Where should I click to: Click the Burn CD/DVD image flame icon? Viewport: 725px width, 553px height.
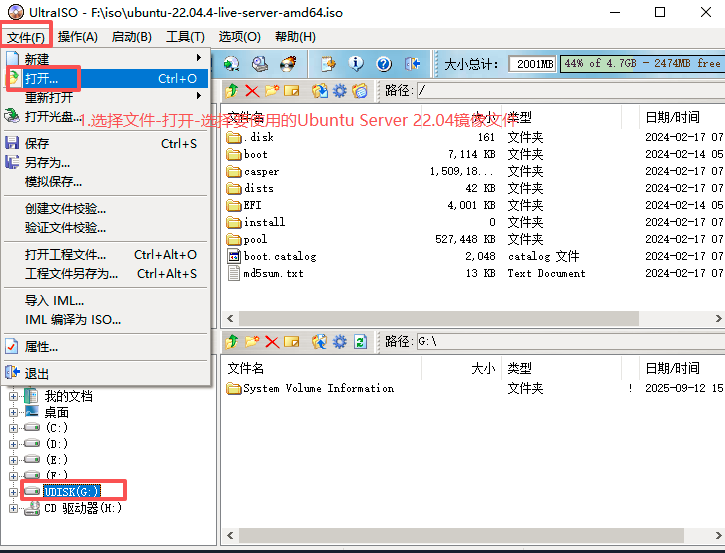coord(288,64)
